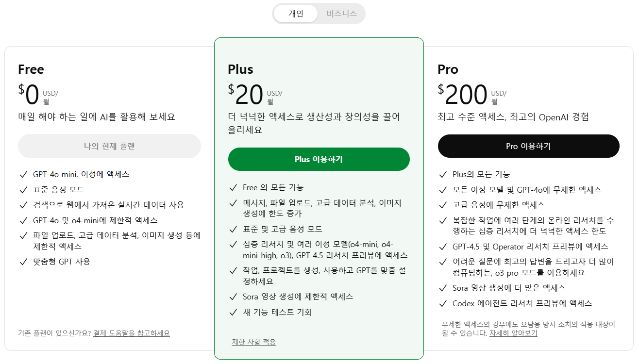Image resolution: width=639 pixels, height=364 pixels.
Task: Click the Pro 이용하기 button
Action: (528, 146)
